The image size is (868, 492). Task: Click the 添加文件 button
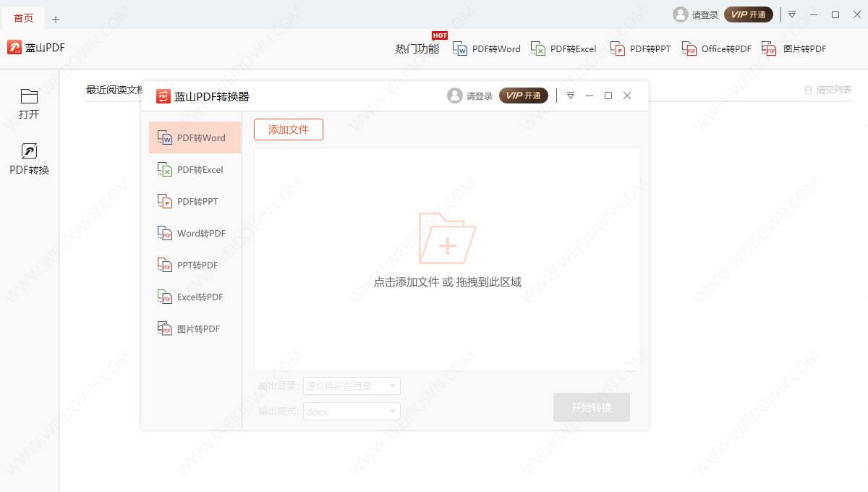click(x=289, y=130)
